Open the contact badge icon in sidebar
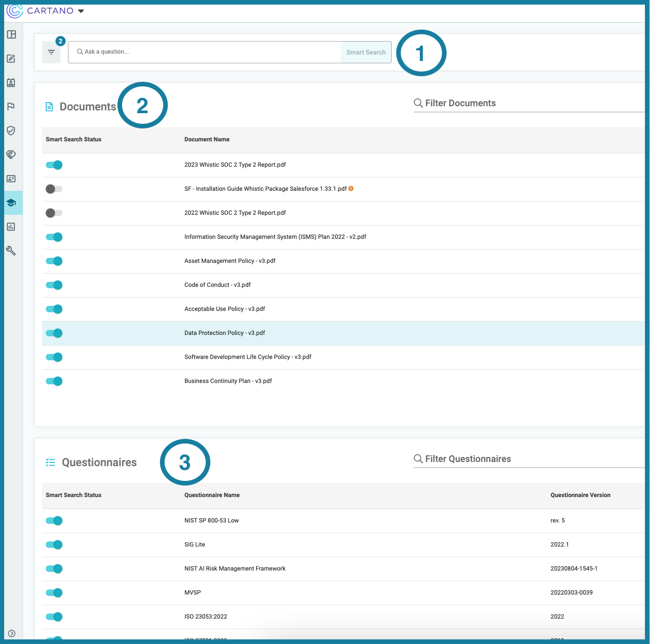 [x=12, y=83]
